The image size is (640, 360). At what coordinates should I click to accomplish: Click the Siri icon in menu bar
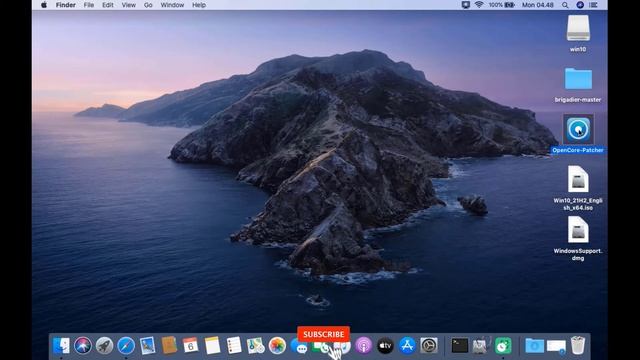pyautogui.click(x=580, y=5)
